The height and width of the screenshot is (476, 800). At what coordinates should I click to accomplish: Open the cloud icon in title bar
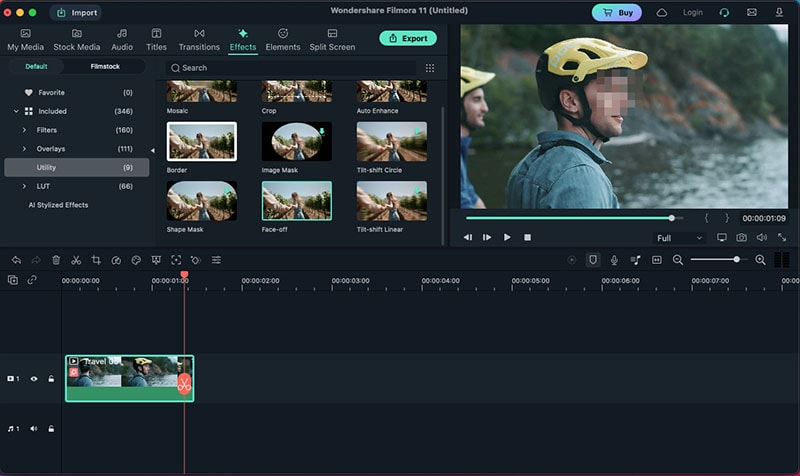tap(662, 12)
